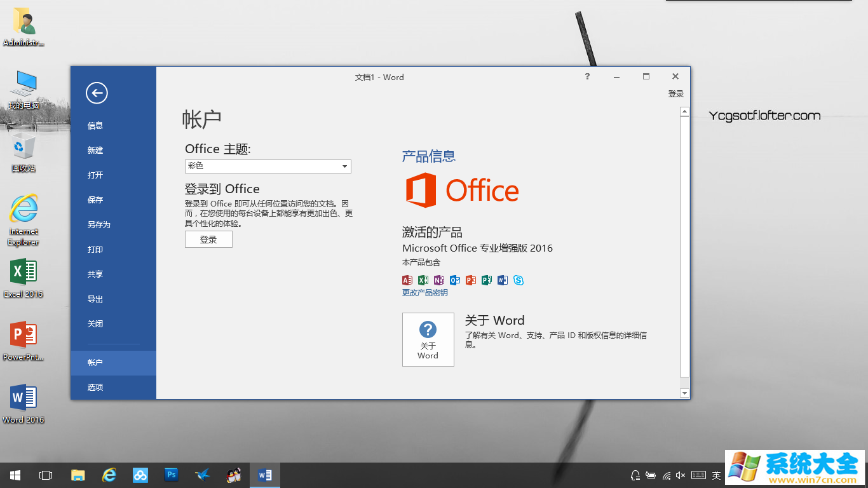The image size is (868, 488).
Task: Select the PowerPoint desktop shortcut
Action: click(24, 341)
